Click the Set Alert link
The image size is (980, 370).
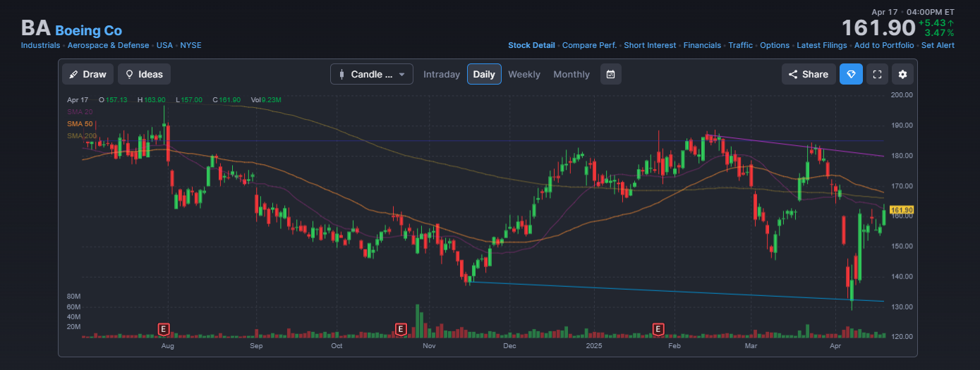point(938,45)
